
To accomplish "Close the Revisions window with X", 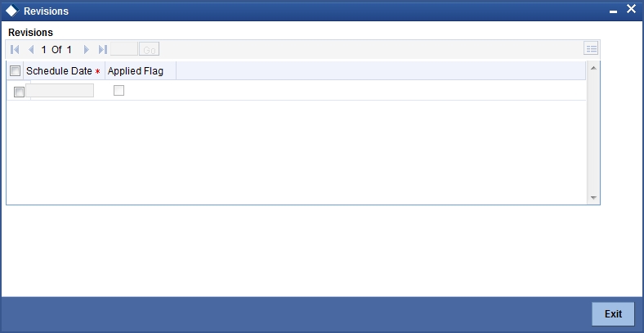I will tap(631, 9).
